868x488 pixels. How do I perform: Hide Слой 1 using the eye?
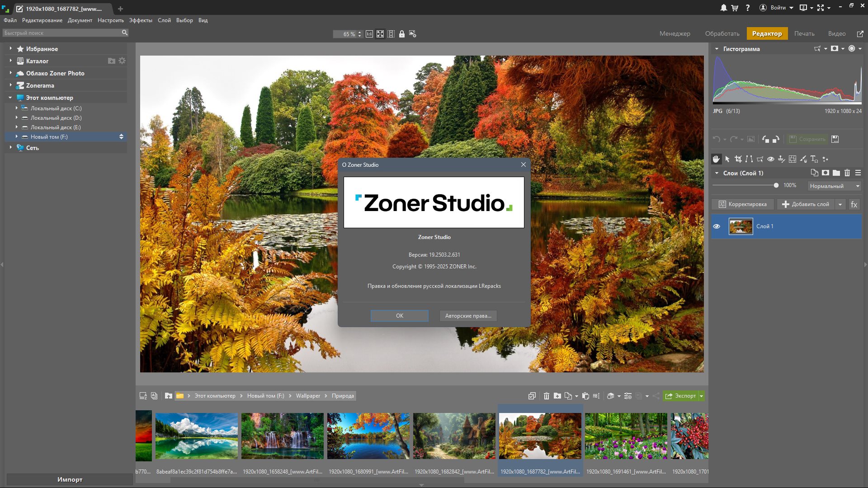(717, 226)
